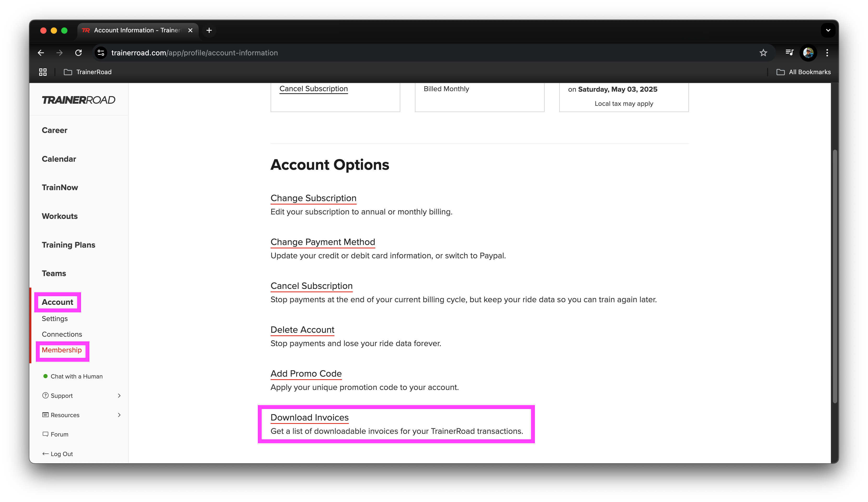This screenshot has height=502, width=868.
Task: Click Download Invoices link
Action: coord(309,417)
